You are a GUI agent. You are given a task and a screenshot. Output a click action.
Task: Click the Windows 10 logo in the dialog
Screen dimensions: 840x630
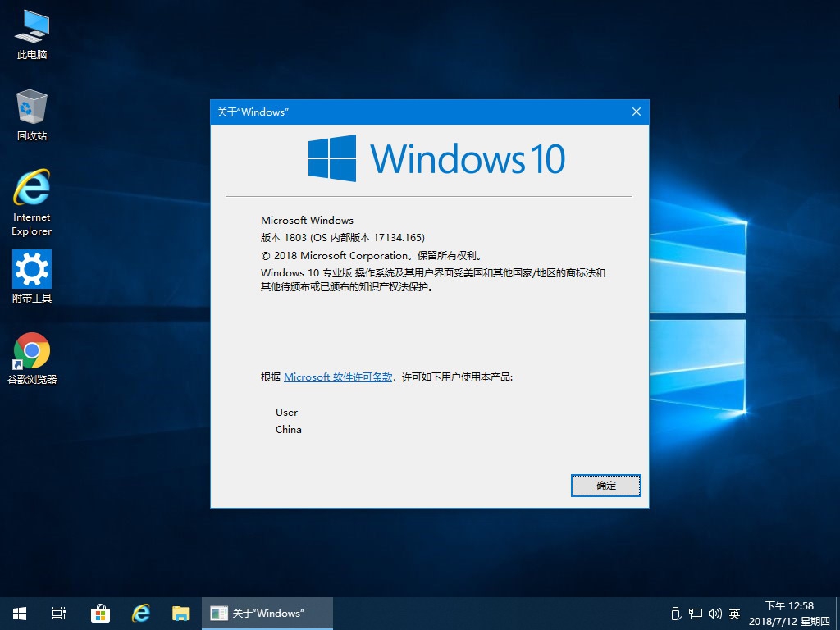pyautogui.click(x=436, y=158)
